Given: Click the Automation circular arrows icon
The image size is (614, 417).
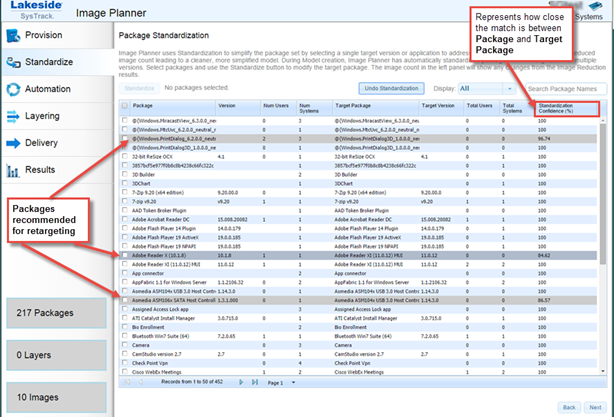Looking at the screenshot, I should 13,89.
